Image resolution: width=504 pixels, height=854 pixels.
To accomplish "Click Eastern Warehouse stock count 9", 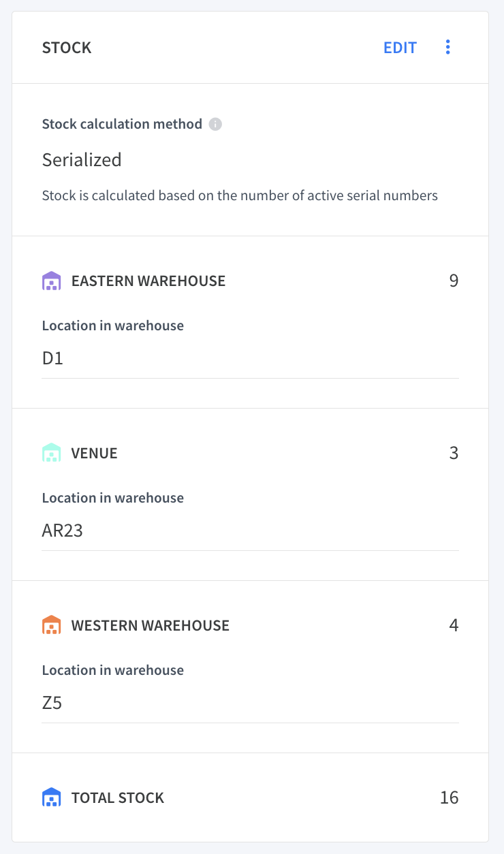I will pyautogui.click(x=454, y=281).
